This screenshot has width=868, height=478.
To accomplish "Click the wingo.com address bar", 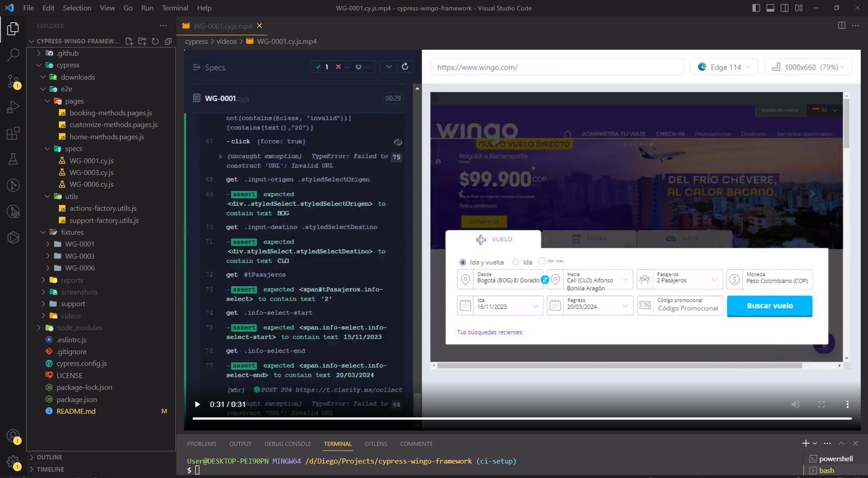I will (x=557, y=66).
